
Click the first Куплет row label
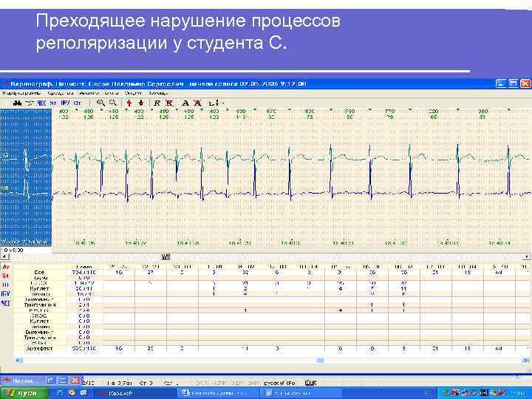pos(39,288)
